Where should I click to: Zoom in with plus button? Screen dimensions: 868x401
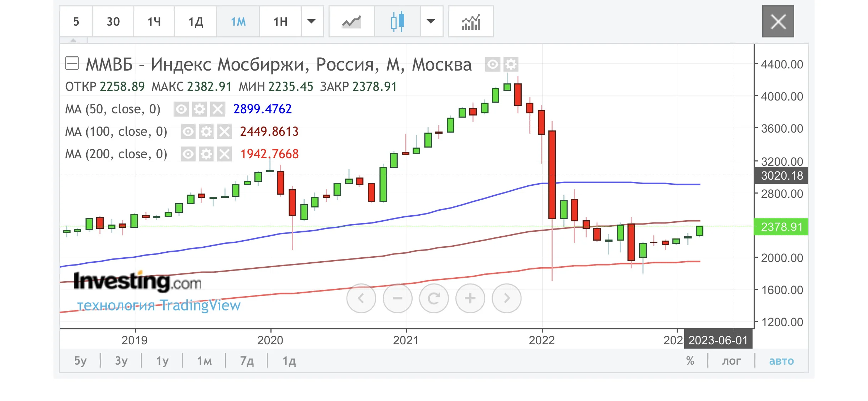click(470, 298)
